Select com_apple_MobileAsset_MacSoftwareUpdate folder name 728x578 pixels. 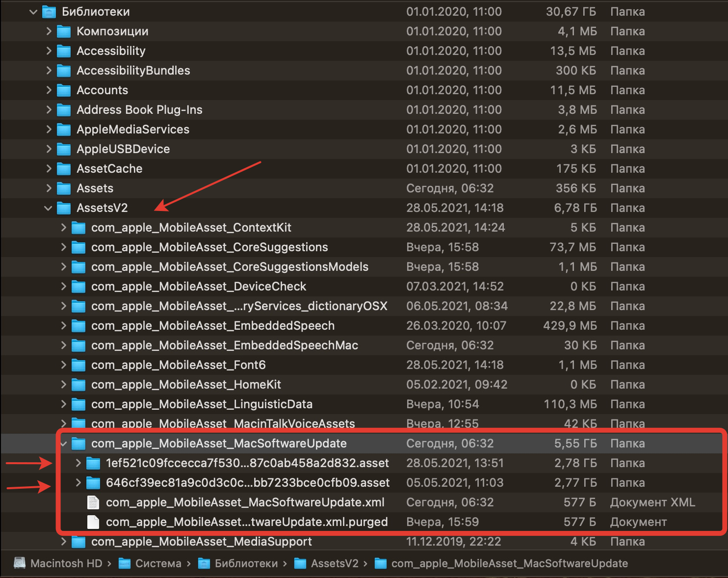click(219, 444)
